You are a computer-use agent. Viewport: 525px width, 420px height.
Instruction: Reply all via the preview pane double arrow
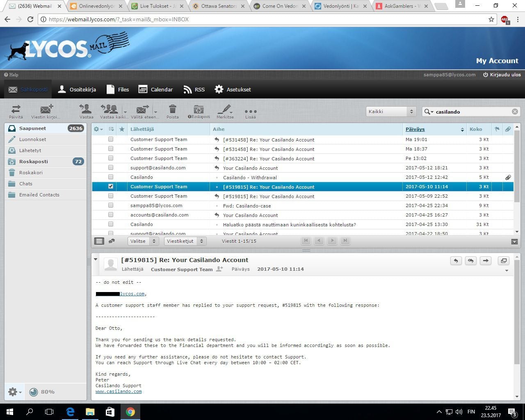(470, 260)
